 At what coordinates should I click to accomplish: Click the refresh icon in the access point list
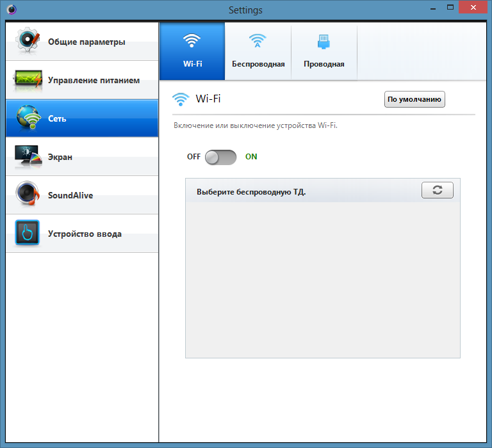[x=437, y=190]
